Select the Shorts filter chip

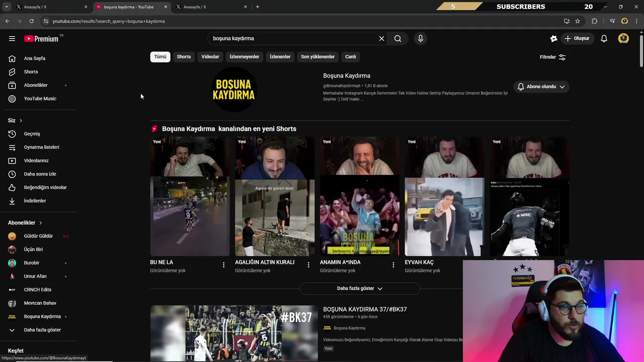(x=184, y=57)
